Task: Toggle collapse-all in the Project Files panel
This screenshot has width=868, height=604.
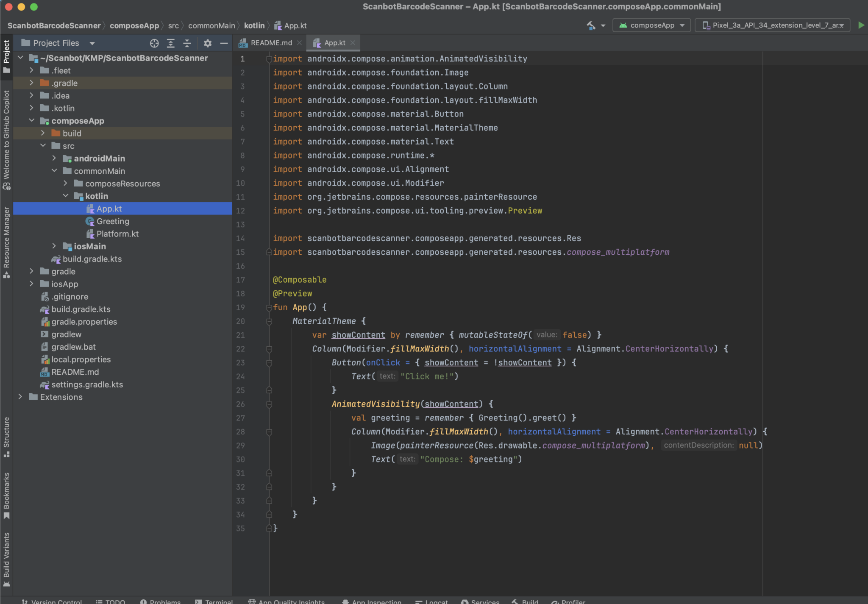Action: 187,43
